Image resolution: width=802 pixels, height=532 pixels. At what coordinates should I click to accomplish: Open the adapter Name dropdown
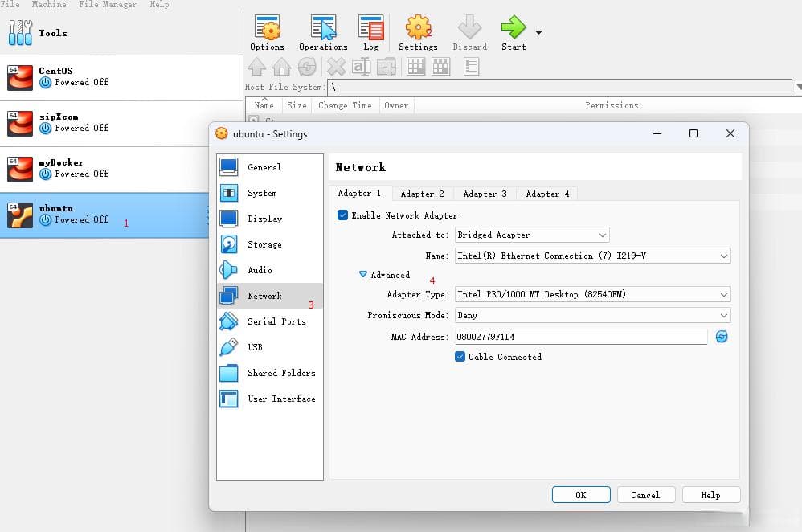click(592, 256)
